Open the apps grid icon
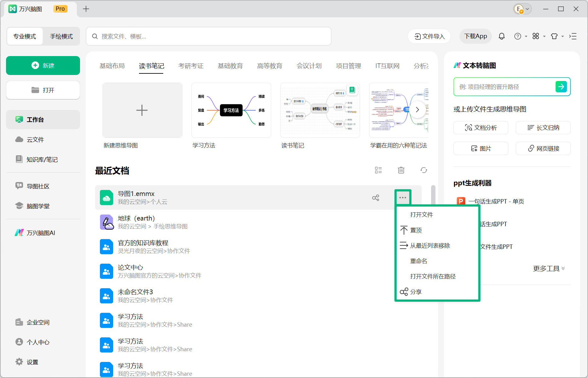 tap(536, 36)
